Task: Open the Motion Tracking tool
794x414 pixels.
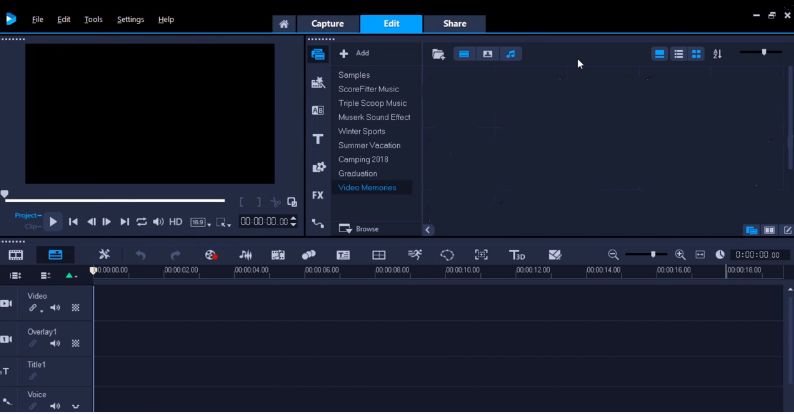Action: 308,255
